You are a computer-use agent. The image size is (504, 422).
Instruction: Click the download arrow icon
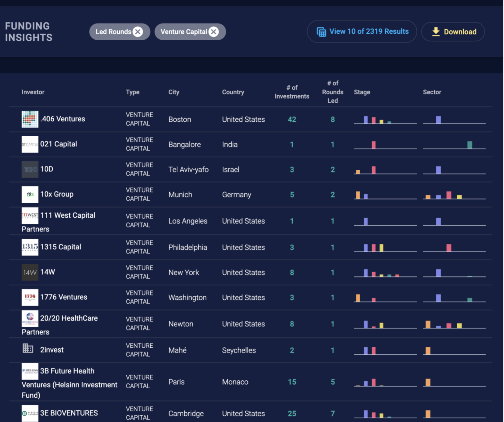(x=436, y=32)
